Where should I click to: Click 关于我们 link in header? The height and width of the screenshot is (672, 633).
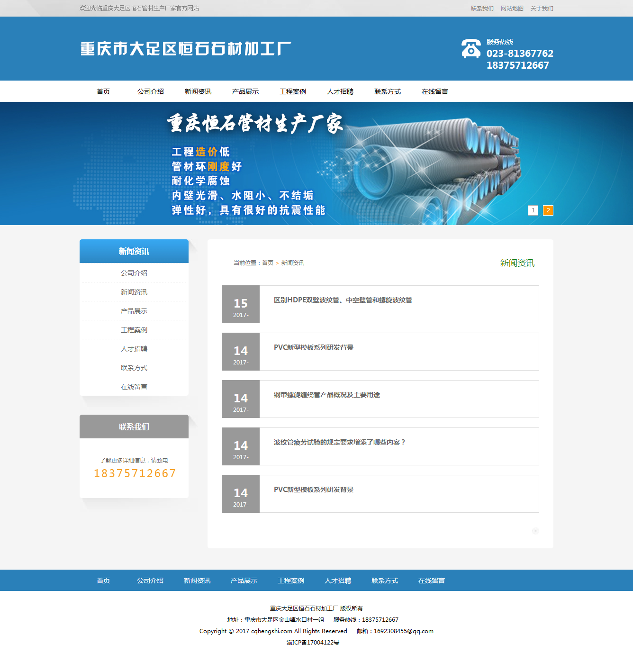click(x=542, y=9)
